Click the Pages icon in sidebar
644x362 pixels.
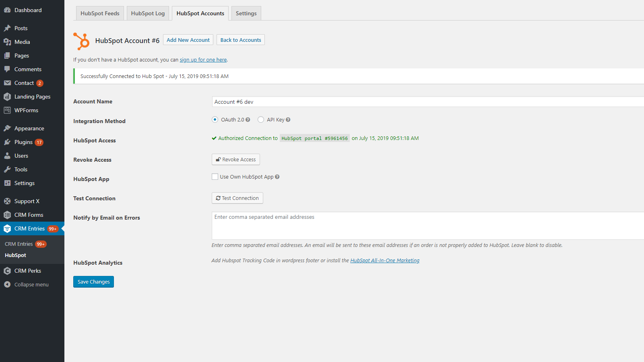click(7, 56)
